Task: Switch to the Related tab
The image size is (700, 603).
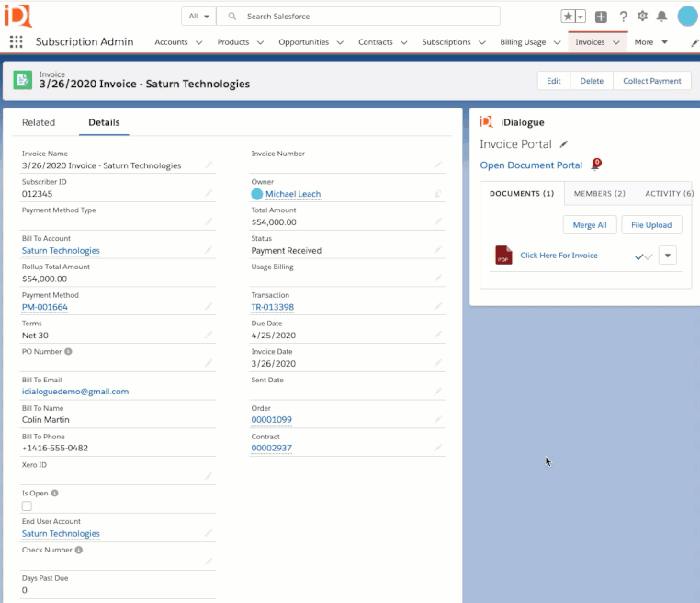Action: click(39, 122)
